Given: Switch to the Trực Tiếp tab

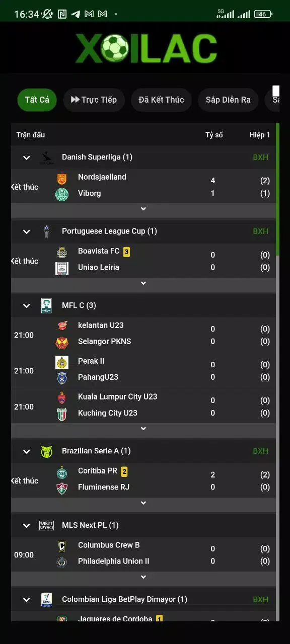Looking at the screenshot, I should point(94,100).
